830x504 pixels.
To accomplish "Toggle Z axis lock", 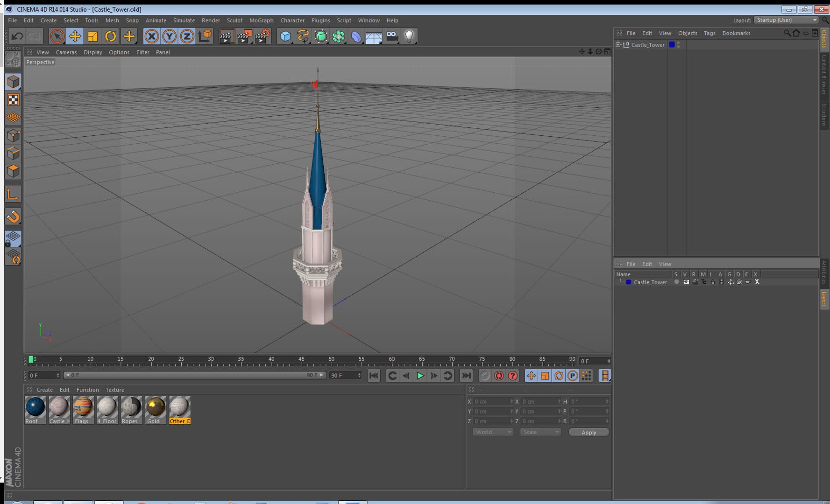I will 187,36.
